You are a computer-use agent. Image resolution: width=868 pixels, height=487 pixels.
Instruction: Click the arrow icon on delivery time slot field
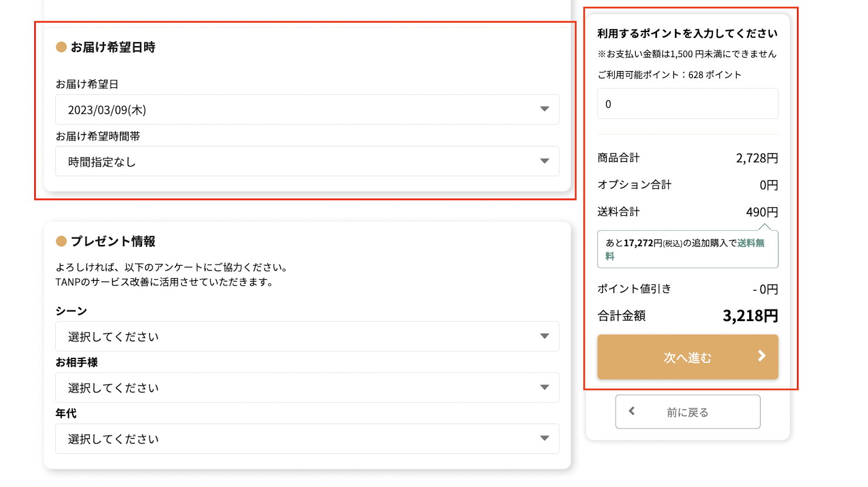tap(545, 161)
